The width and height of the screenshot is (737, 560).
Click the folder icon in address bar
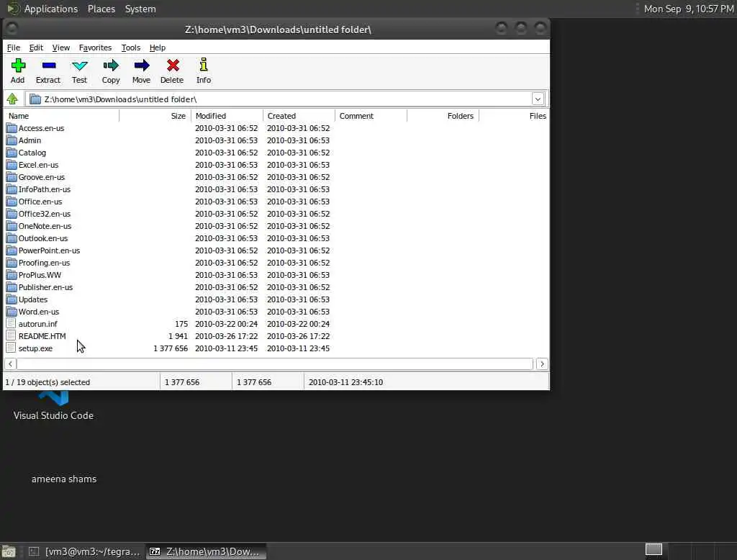pos(35,99)
